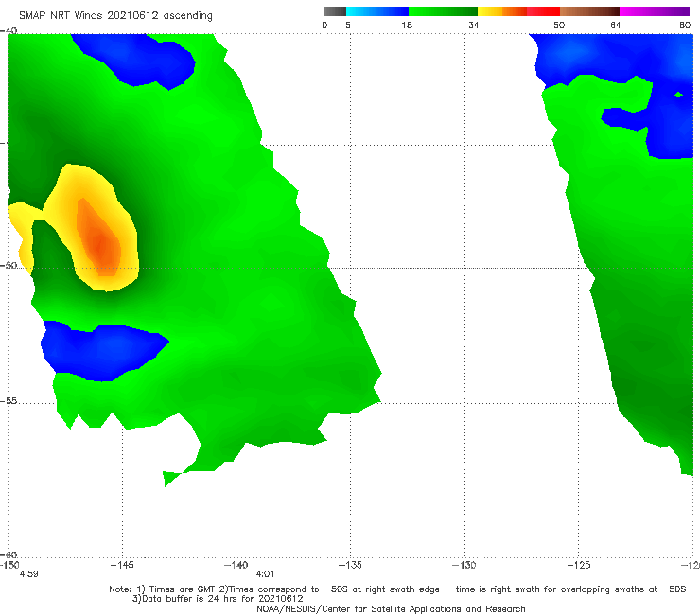Click the green segment of the colorbar
Image resolution: width=700 pixels, height=615 pixels.
[443, 11]
